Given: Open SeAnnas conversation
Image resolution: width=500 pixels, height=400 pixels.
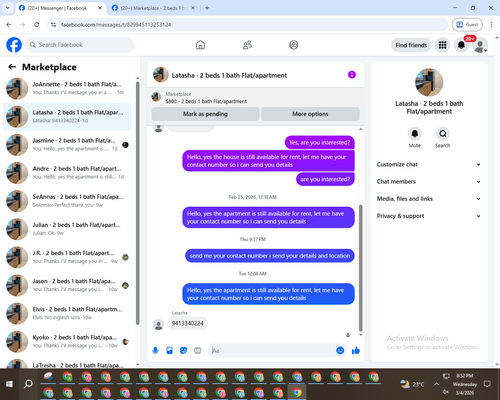Looking at the screenshot, I should [67, 201].
